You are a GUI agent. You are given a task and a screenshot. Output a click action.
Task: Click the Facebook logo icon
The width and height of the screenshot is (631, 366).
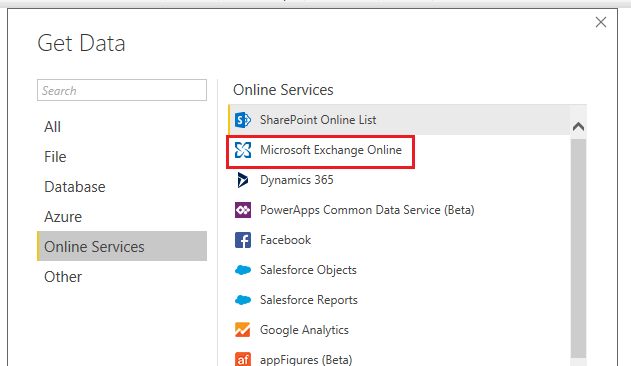point(243,240)
